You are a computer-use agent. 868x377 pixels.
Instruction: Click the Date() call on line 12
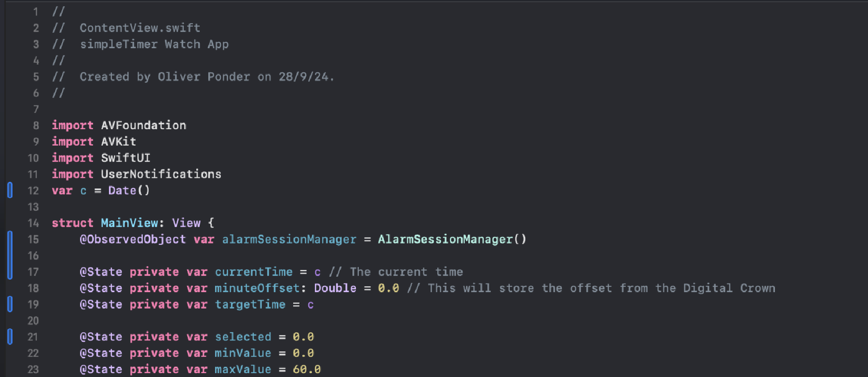pyautogui.click(x=129, y=190)
